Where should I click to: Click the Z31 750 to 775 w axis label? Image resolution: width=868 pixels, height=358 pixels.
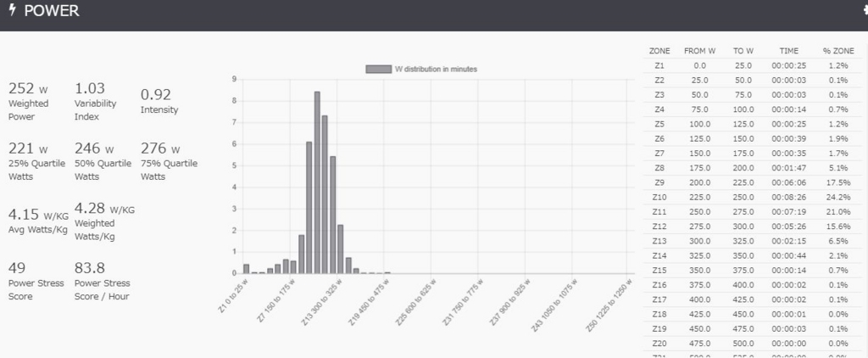(x=464, y=304)
